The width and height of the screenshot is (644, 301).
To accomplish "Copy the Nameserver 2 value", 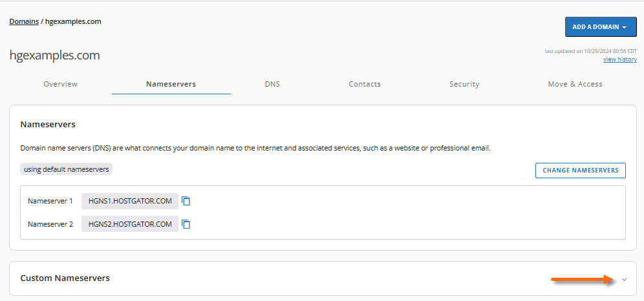I will (186, 224).
